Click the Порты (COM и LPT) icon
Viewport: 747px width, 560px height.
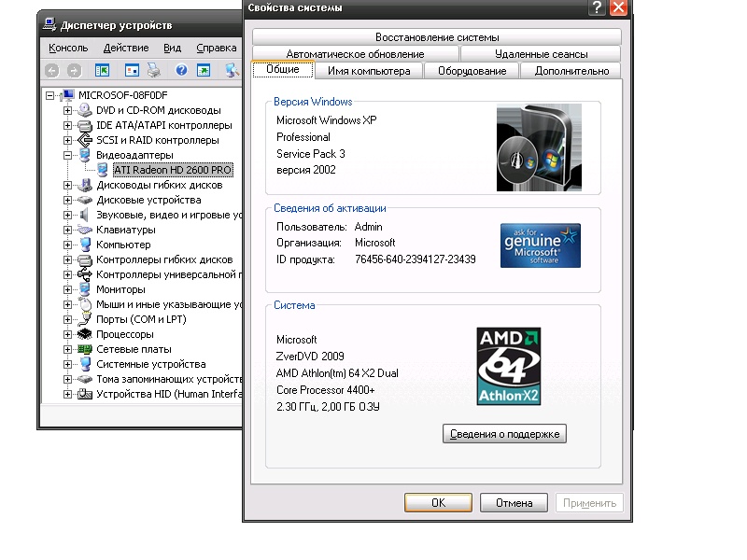[85, 319]
